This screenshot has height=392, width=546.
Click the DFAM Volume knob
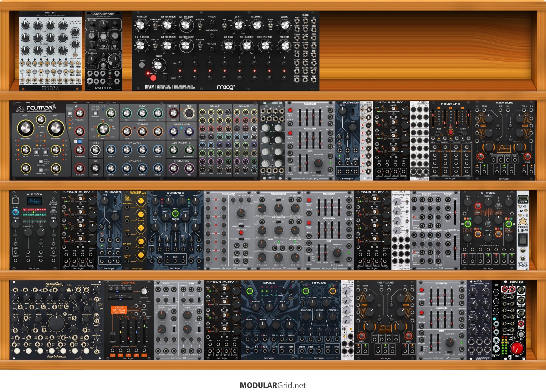coord(284,26)
